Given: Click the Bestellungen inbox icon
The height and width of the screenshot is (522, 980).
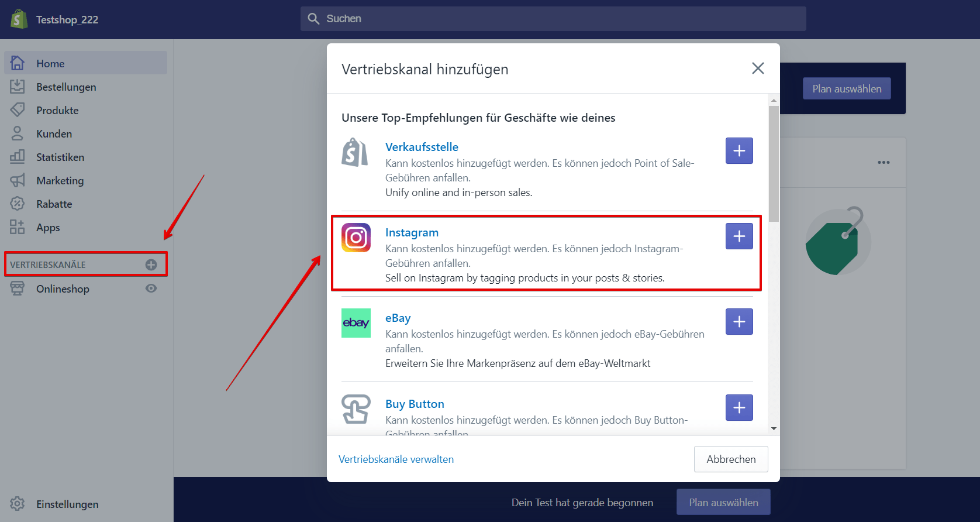Looking at the screenshot, I should pos(18,87).
